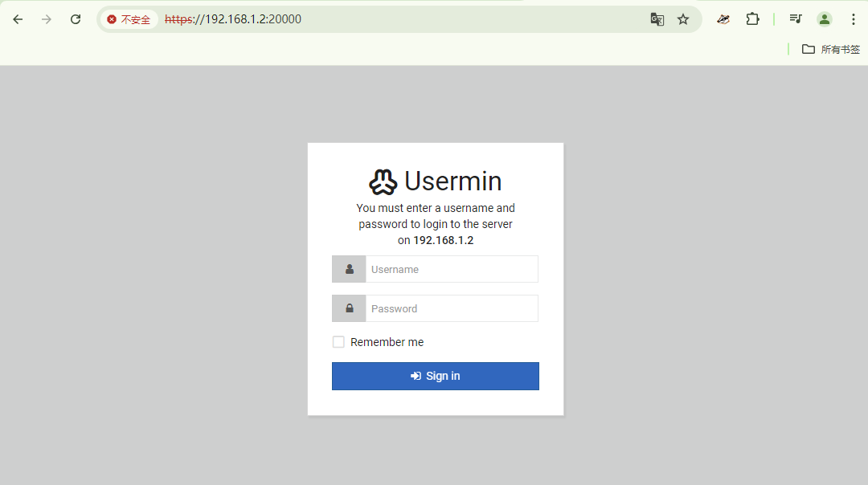Open the bird-shaped extension icon
Image resolution: width=868 pixels, height=485 pixels.
(723, 19)
